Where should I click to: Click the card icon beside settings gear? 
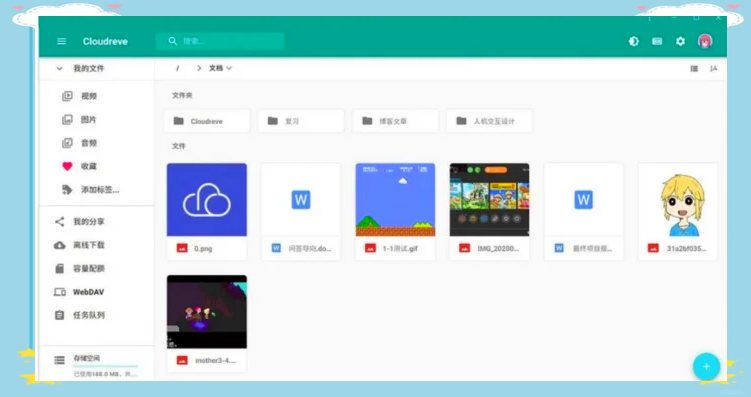point(657,41)
